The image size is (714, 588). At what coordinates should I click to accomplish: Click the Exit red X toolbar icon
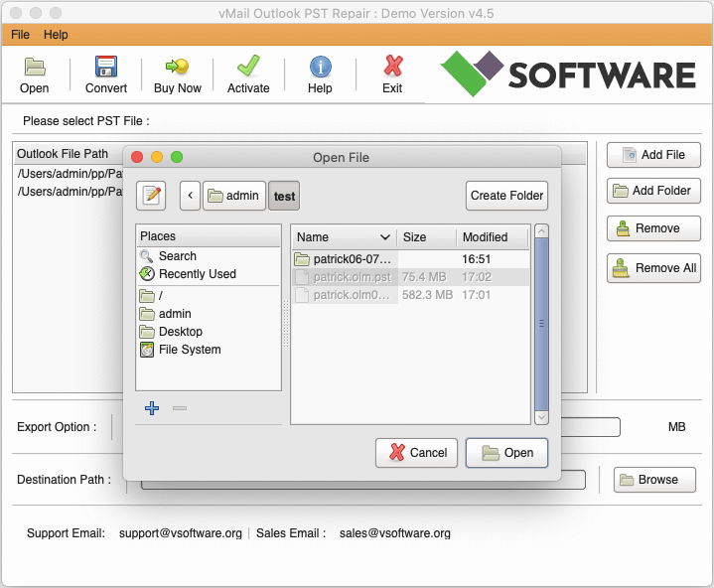tap(392, 66)
